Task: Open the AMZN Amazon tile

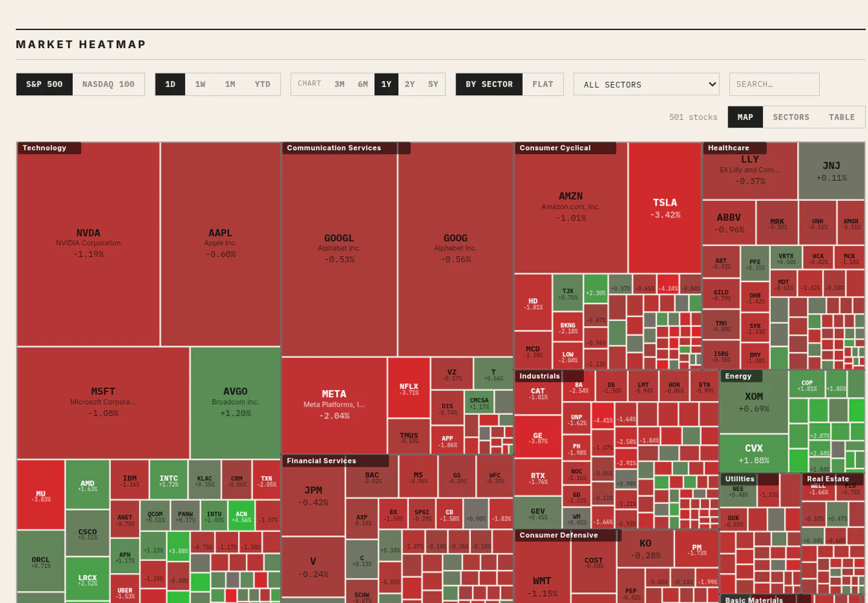Action: [571, 207]
